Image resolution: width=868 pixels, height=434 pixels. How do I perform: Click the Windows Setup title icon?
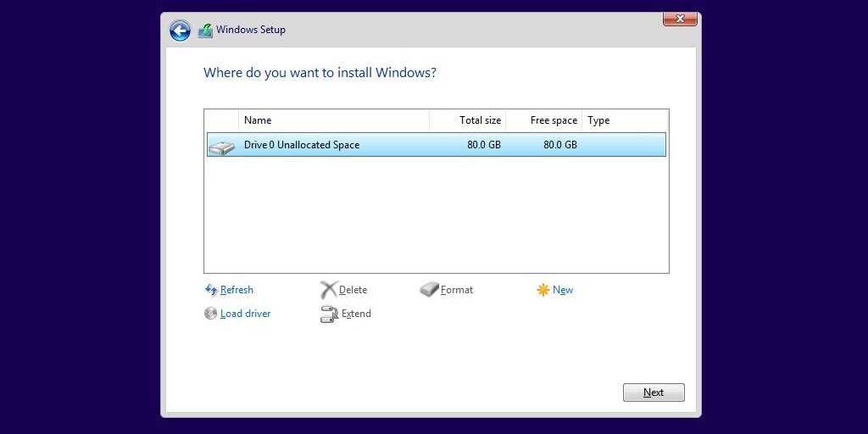205,31
